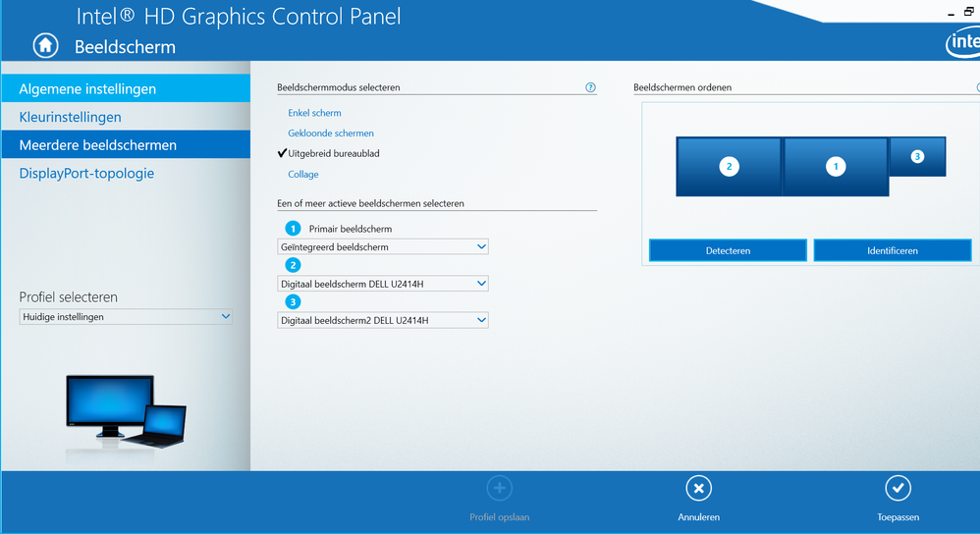Click the number 1 primary display badge
This screenshot has height=534, width=980.
coord(293,229)
